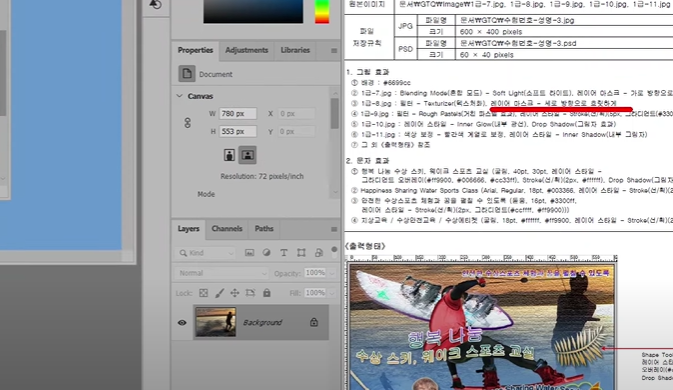Open the Layers panel menu icon
The height and width of the screenshot is (390, 673).
click(x=334, y=230)
